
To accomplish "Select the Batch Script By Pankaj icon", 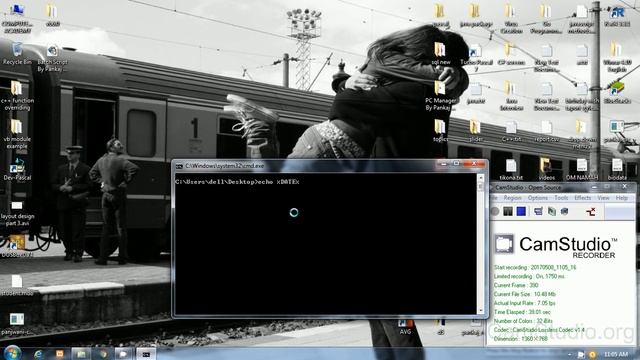I will point(52,58).
